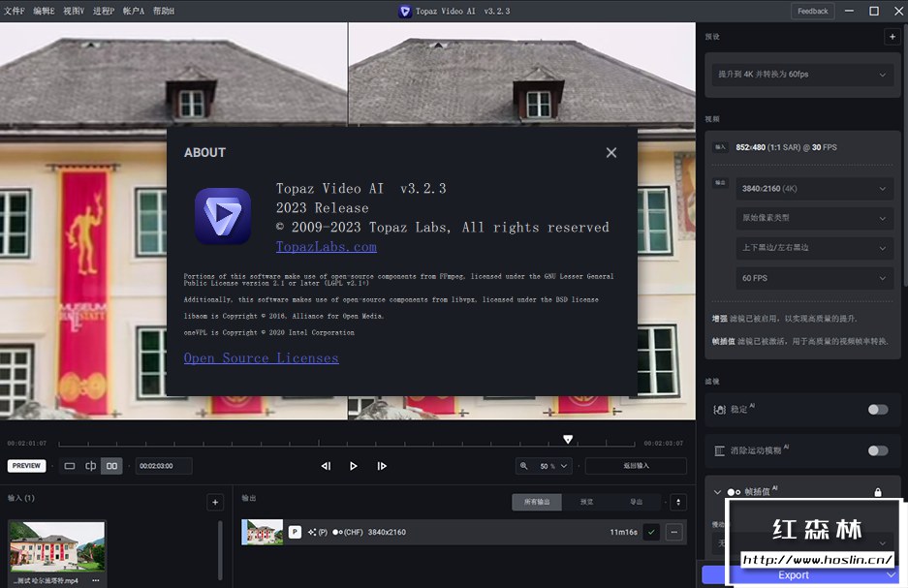Open the output row's three-dot menu

(x=674, y=532)
